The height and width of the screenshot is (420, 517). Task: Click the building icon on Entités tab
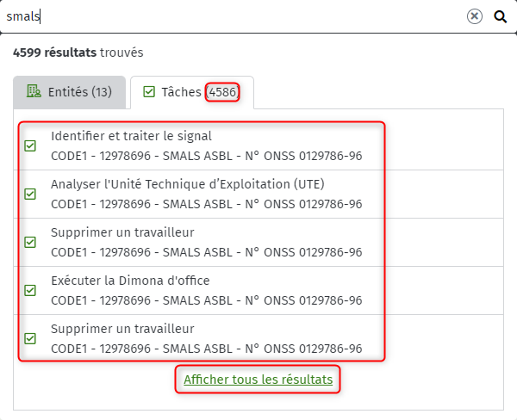pos(34,91)
